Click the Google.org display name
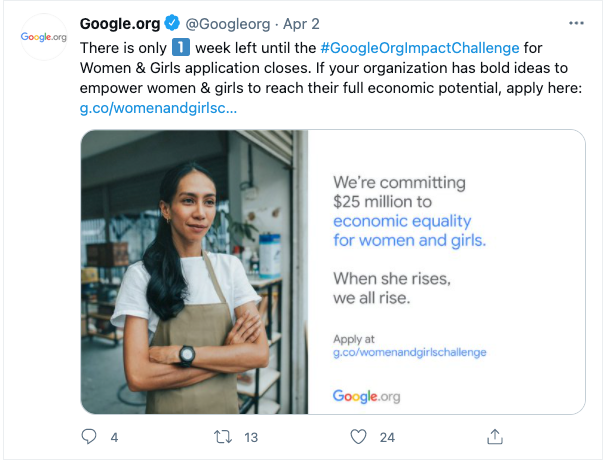603x460 pixels. tap(120, 23)
